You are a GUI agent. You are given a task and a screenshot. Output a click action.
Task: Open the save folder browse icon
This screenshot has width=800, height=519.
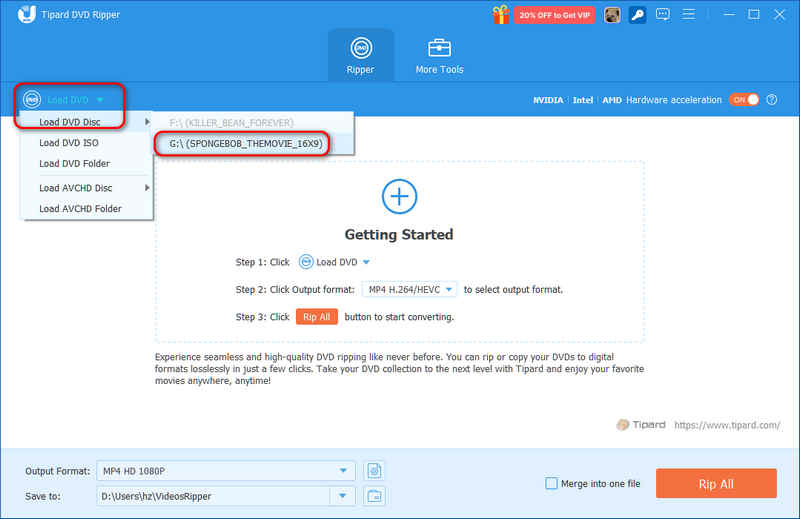[x=374, y=496]
